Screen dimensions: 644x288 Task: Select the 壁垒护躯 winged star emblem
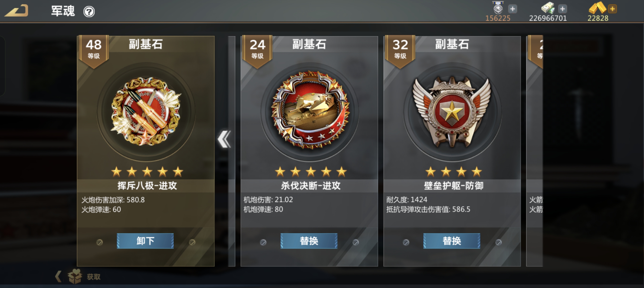coord(452,111)
